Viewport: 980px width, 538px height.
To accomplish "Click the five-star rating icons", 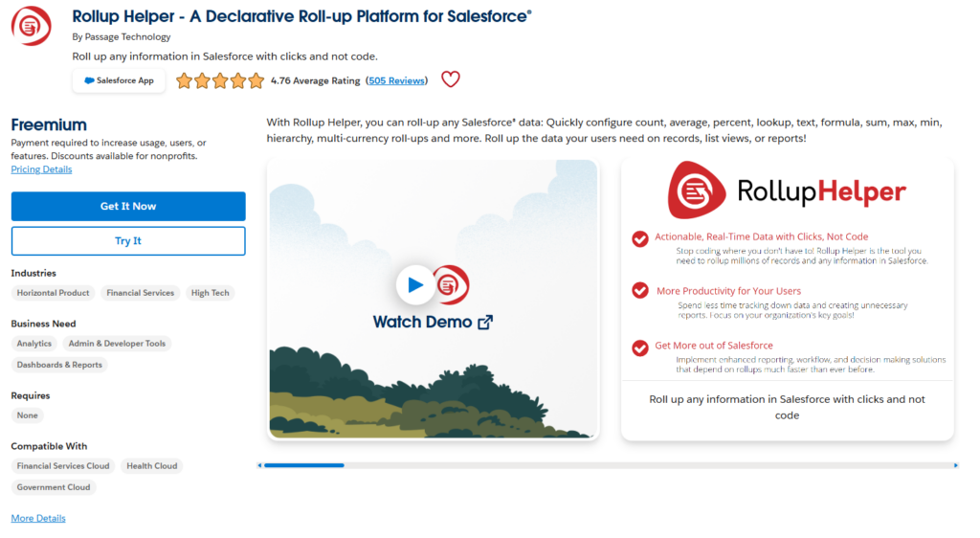I will pos(220,80).
